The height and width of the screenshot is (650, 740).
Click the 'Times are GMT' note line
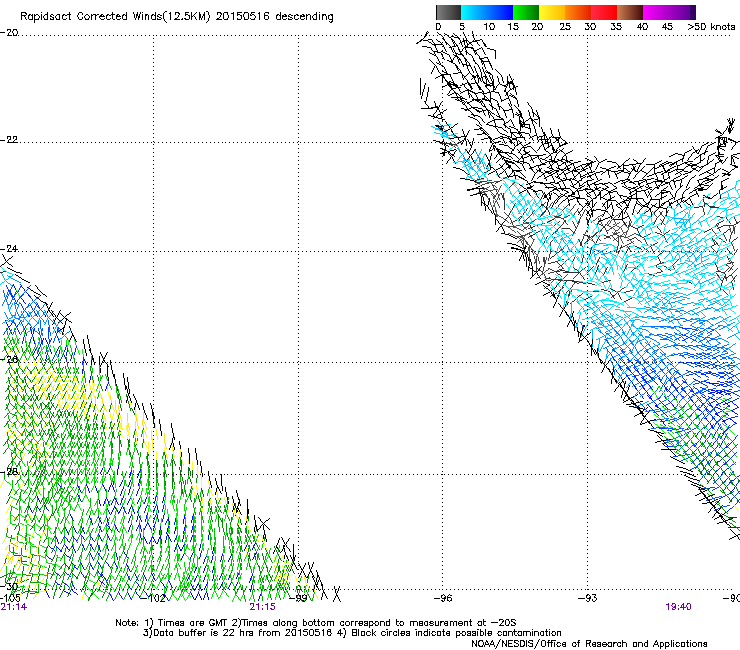pos(316,623)
